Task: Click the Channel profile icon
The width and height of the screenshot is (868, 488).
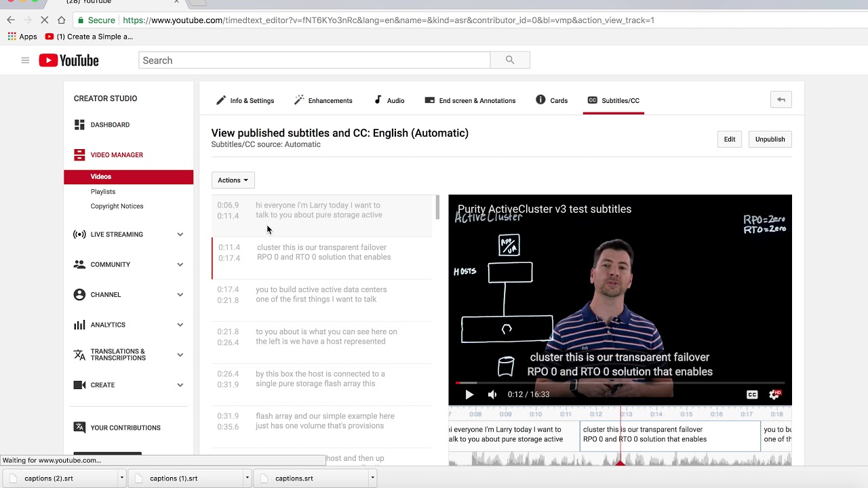Action: click(x=79, y=295)
